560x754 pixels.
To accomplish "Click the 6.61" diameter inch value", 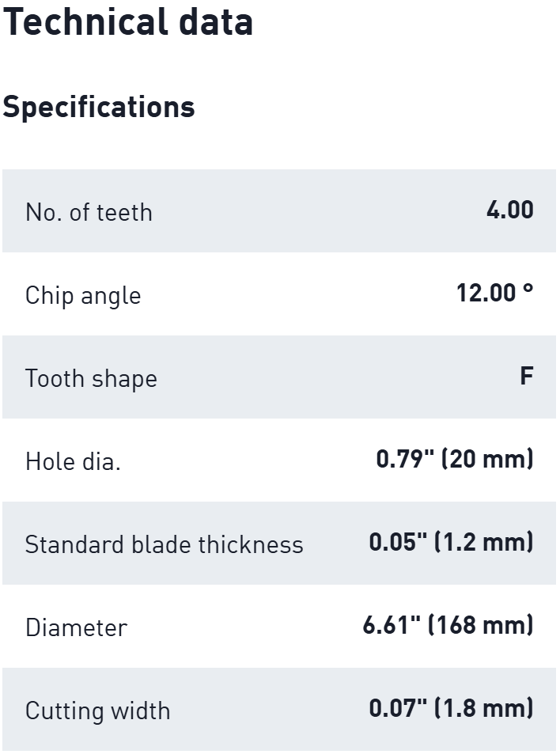I will tap(391, 626).
